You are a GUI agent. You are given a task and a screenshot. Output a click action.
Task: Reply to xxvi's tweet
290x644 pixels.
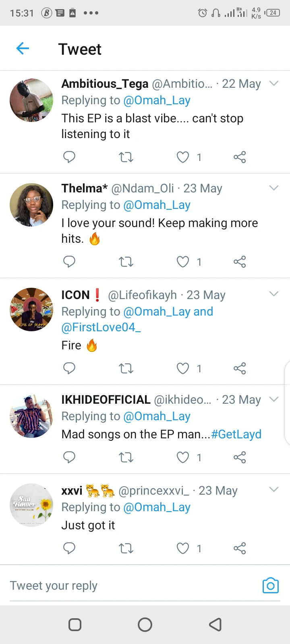(69, 548)
